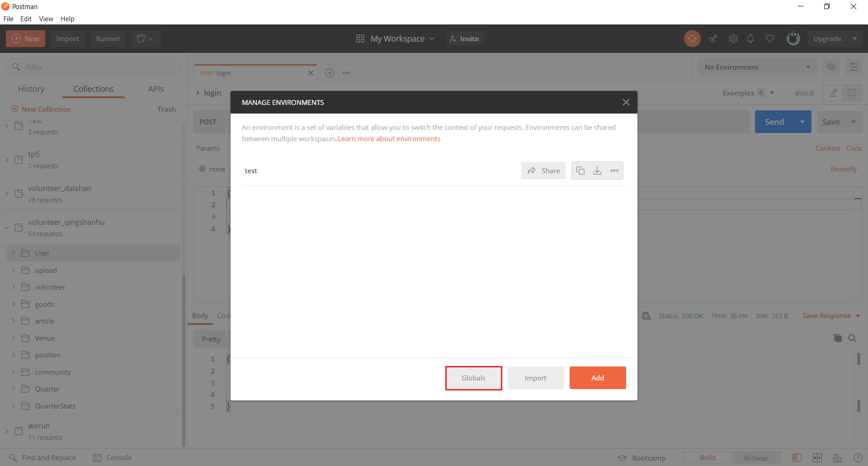Click the edit pencil icon
The image size is (868, 466).
pyautogui.click(x=833, y=93)
